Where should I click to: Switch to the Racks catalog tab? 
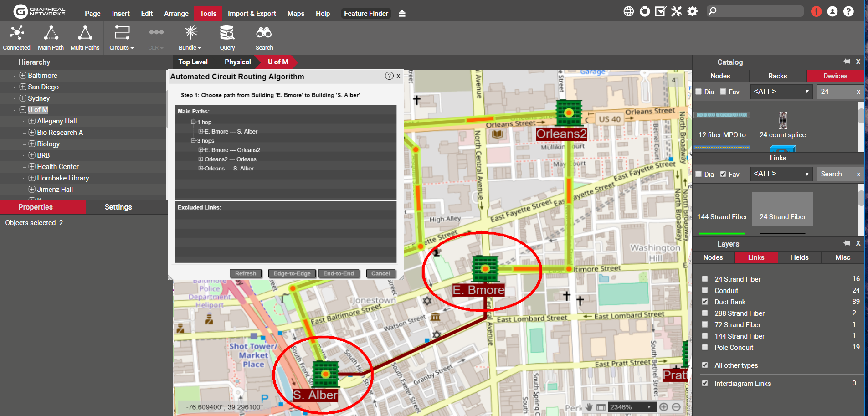[777, 76]
